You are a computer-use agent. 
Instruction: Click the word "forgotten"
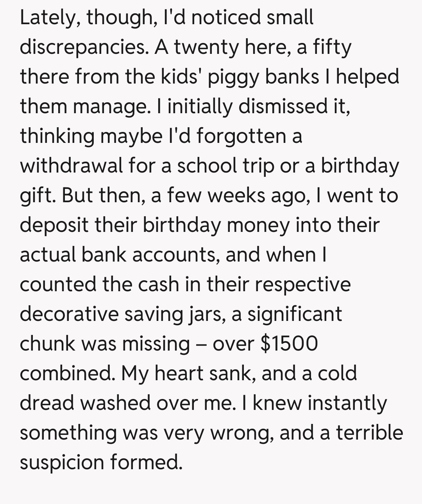241,136
